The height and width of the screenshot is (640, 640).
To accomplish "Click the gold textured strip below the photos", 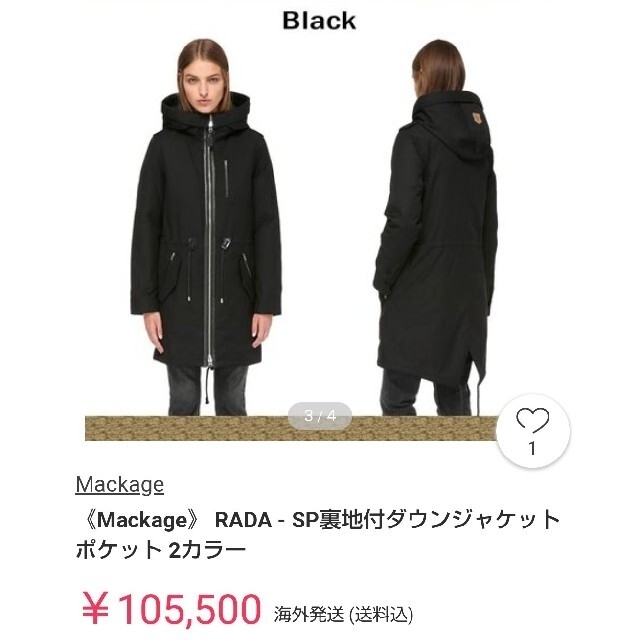I will (x=291, y=428).
